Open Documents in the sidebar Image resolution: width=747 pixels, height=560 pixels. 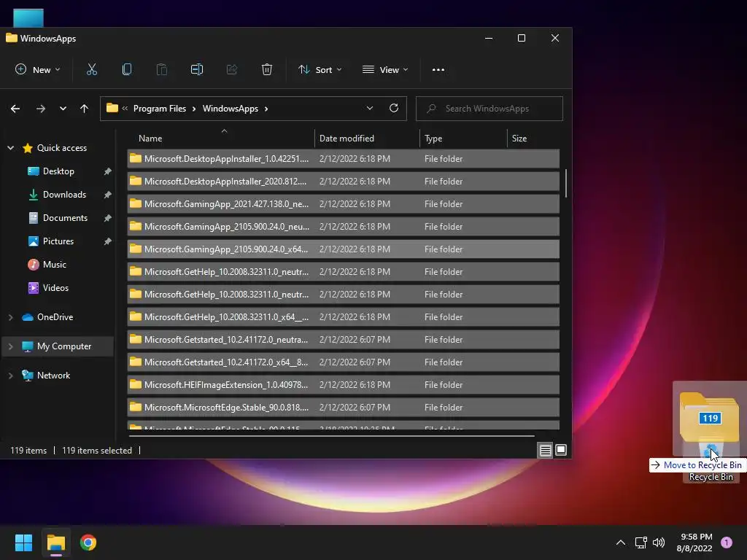tap(65, 217)
